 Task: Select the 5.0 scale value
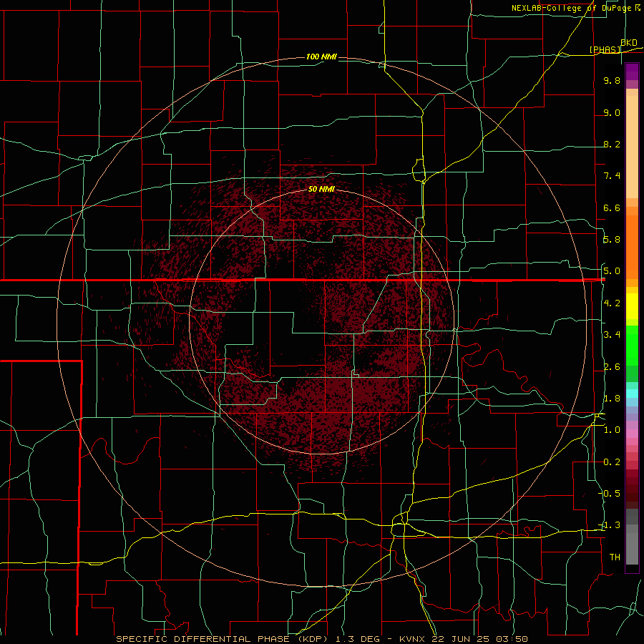[612, 271]
